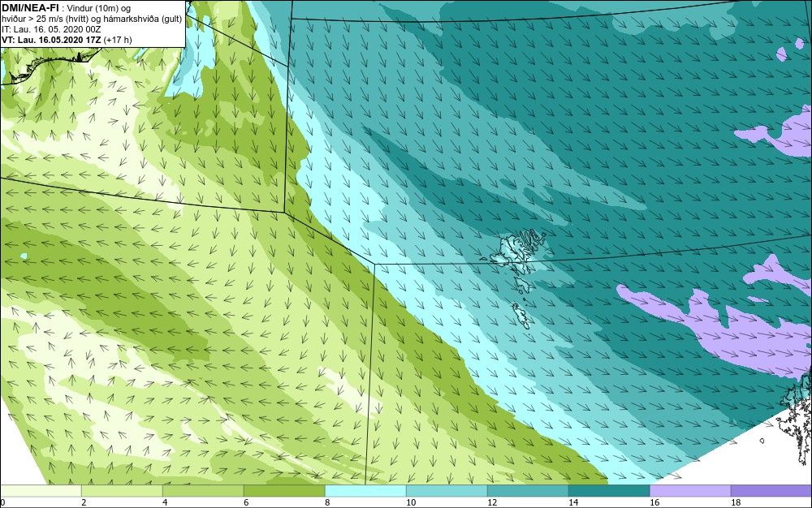Click legend value label 8

pyautogui.click(x=327, y=502)
